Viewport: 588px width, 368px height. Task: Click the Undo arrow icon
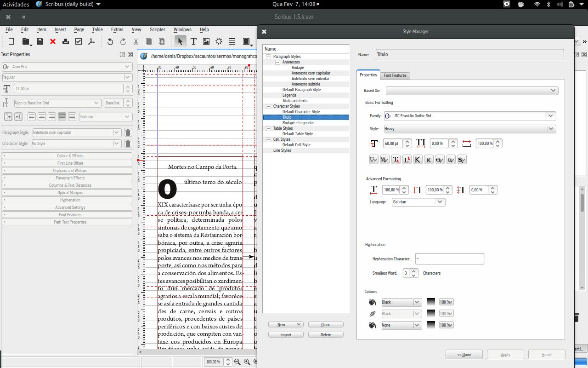tap(110, 41)
